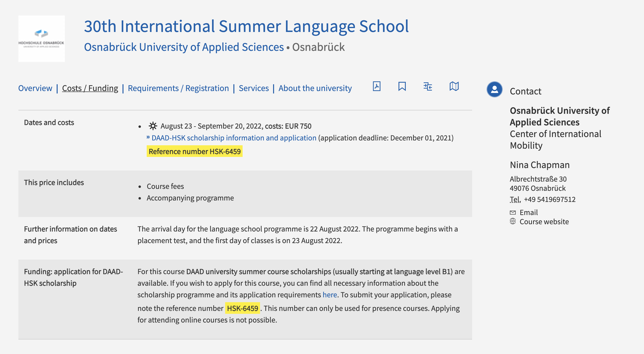Click the 'This price includes' row label
Viewport: 644px width, 354px height.
pyautogui.click(x=54, y=183)
